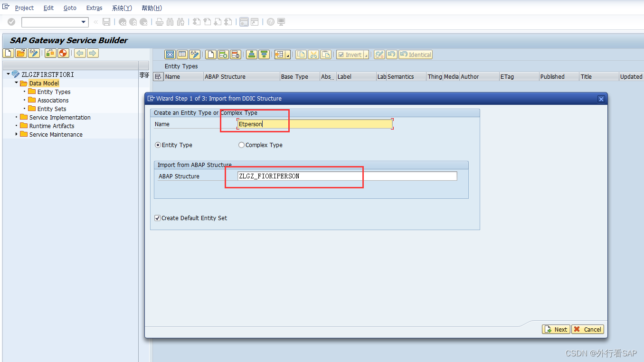This screenshot has width=644, height=362.
Task: Click the Author column header
Action: click(x=479, y=76)
